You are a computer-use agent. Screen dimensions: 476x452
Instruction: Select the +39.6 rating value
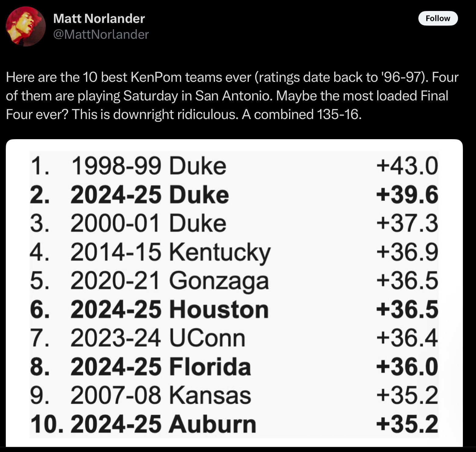[x=407, y=195]
